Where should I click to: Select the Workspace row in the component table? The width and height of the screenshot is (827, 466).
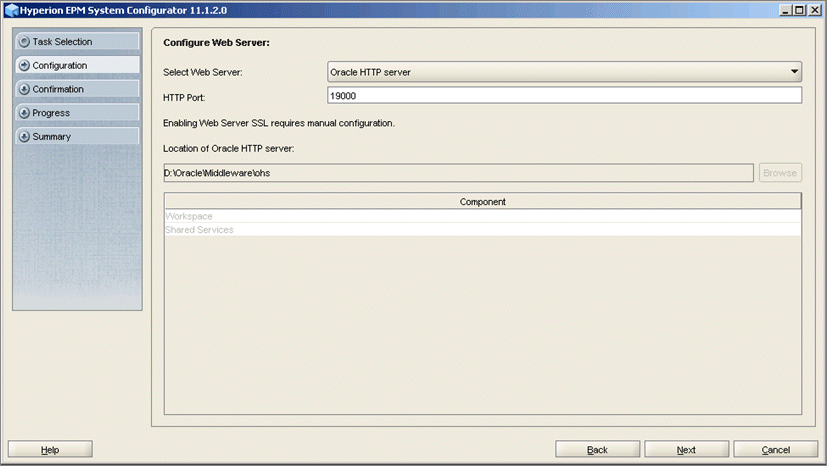[483, 216]
